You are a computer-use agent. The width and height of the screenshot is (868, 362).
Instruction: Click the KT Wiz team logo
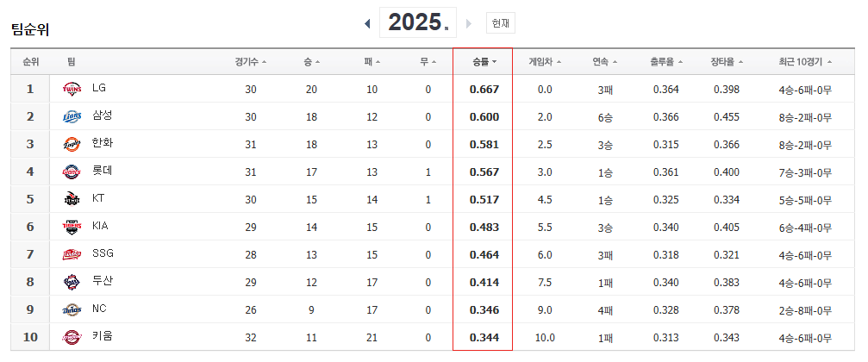click(72, 199)
